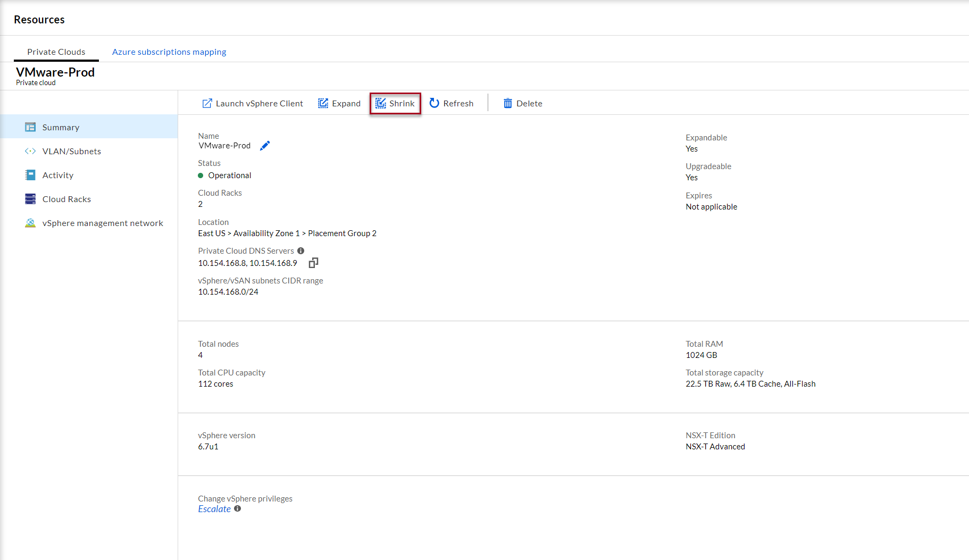View the Activity section
969x560 pixels.
coord(89,175)
